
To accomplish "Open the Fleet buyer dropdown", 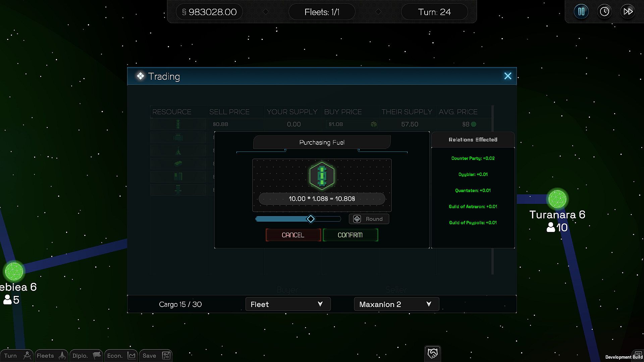I will pos(288,304).
